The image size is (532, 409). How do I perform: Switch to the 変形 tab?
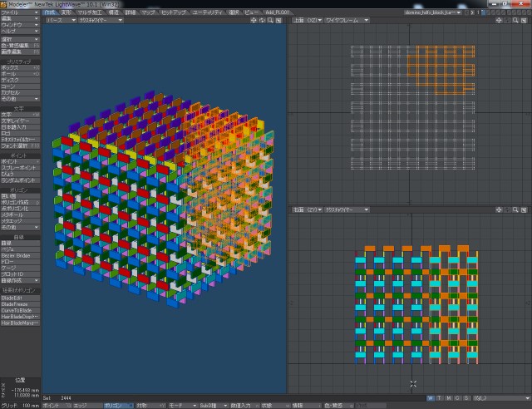click(66, 12)
